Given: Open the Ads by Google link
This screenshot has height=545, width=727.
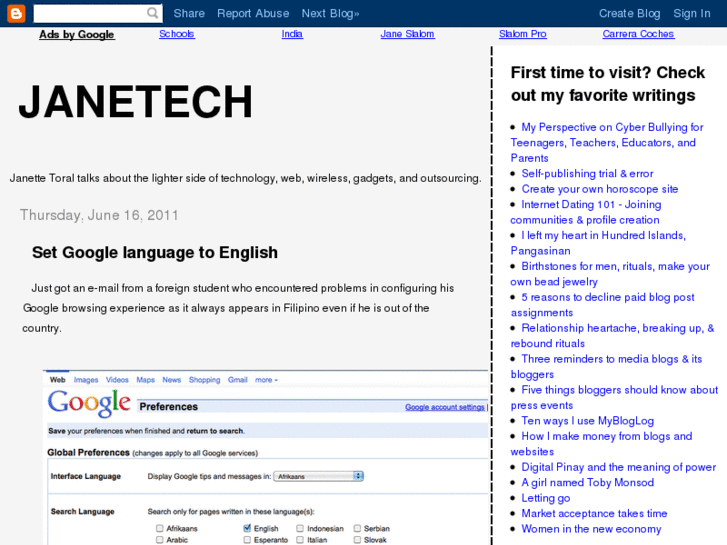Looking at the screenshot, I should pos(77,34).
